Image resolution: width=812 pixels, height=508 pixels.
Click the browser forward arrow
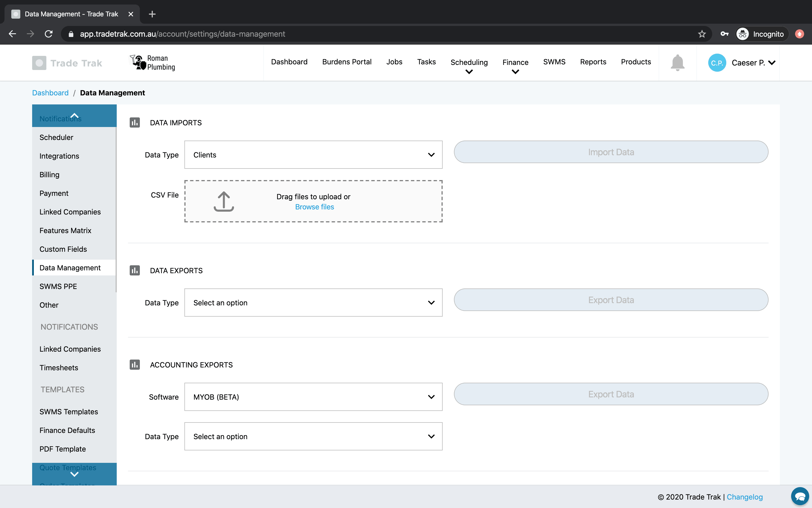(30, 34)
